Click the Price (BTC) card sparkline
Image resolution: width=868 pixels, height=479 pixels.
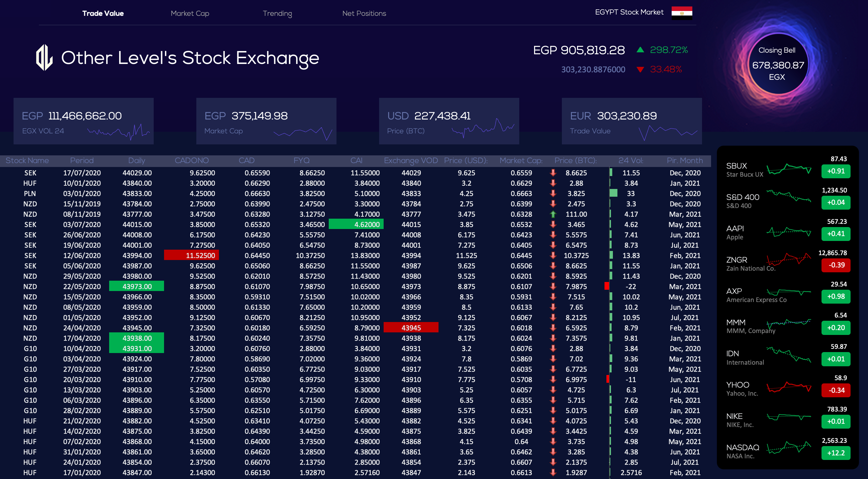click(x=483, y=128)
